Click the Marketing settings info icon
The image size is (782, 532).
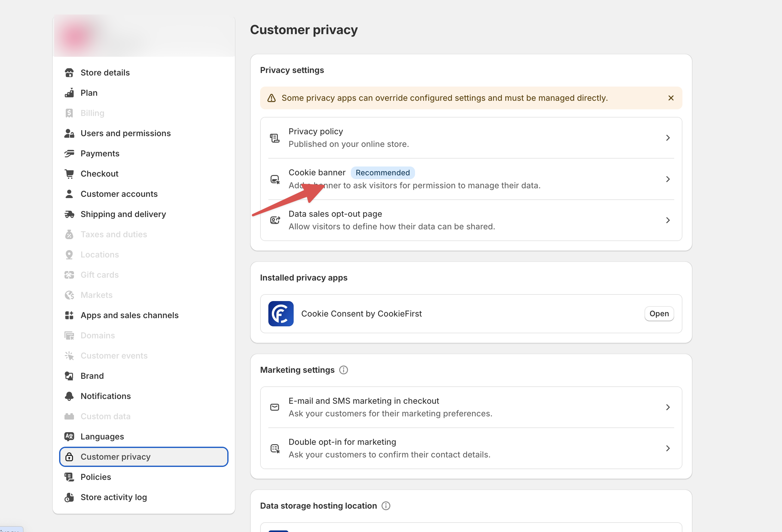coord(344,370)
